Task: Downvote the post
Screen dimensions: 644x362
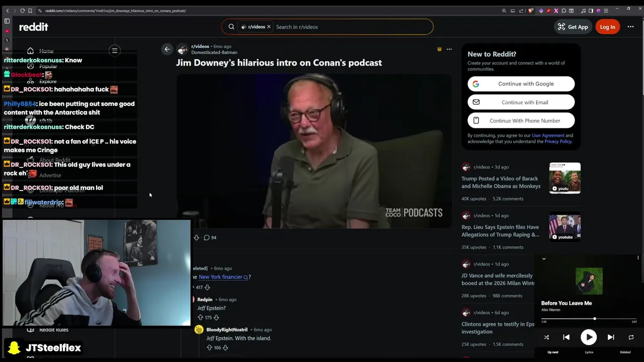Action: [196, 237]
